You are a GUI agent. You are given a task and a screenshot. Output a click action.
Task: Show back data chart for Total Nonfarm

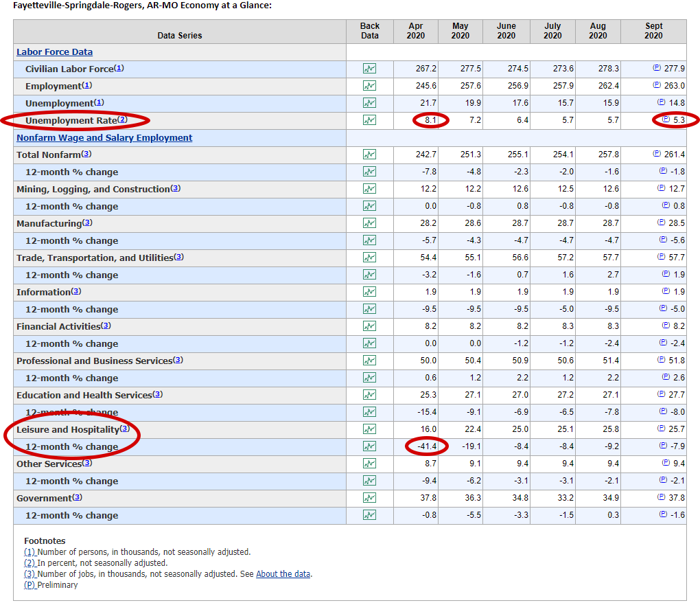[369, 155]
